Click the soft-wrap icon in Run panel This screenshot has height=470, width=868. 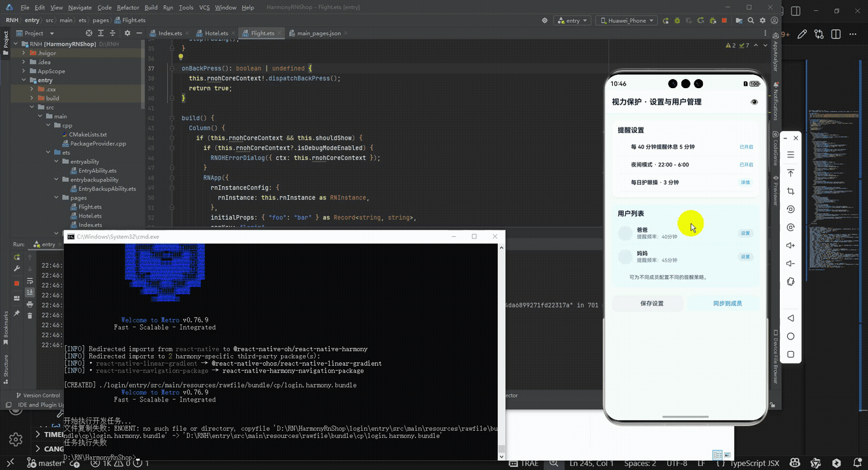[x=29, y=281]
